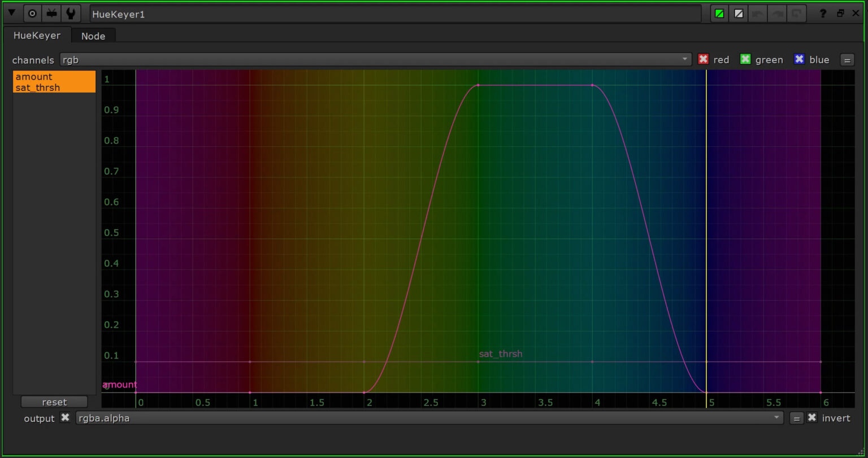Enable the invert checkbox

click(x=812, y=418)
